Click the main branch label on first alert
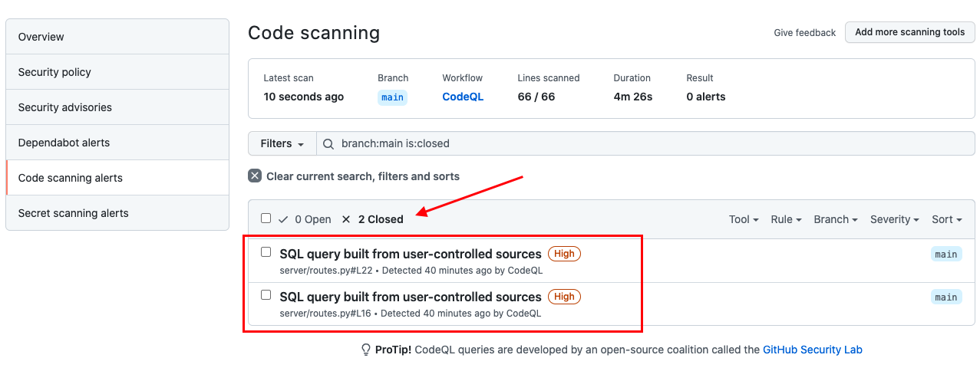980x381 pixels. (946, 255)
